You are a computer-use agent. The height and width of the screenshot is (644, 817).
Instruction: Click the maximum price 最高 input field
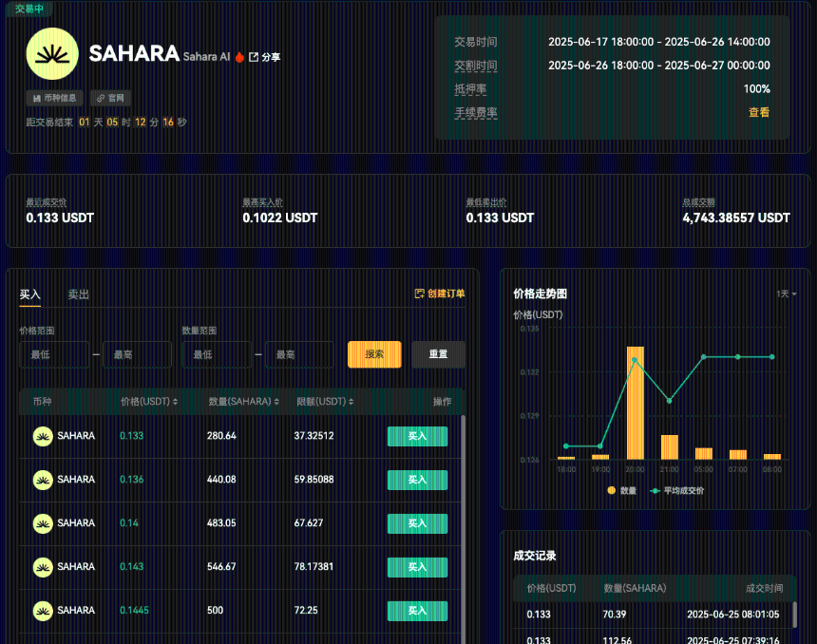click(x=137, y=355)
